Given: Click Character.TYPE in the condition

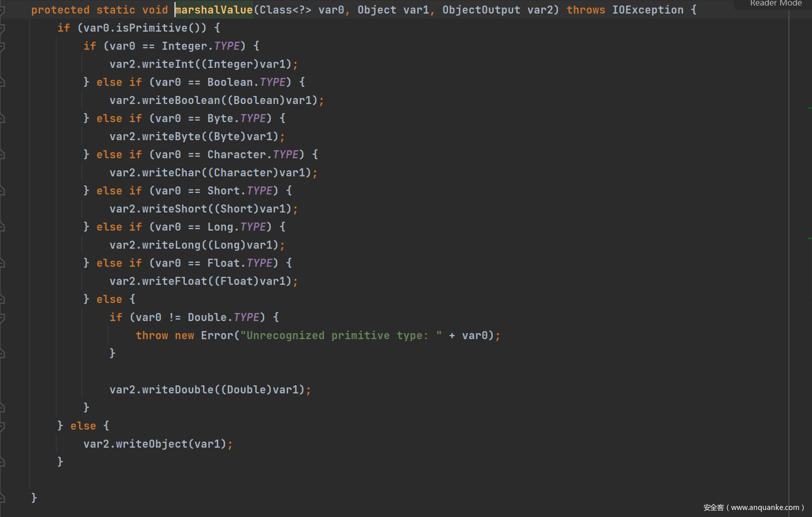Looking at the screenshot, I should coord(253,155).
